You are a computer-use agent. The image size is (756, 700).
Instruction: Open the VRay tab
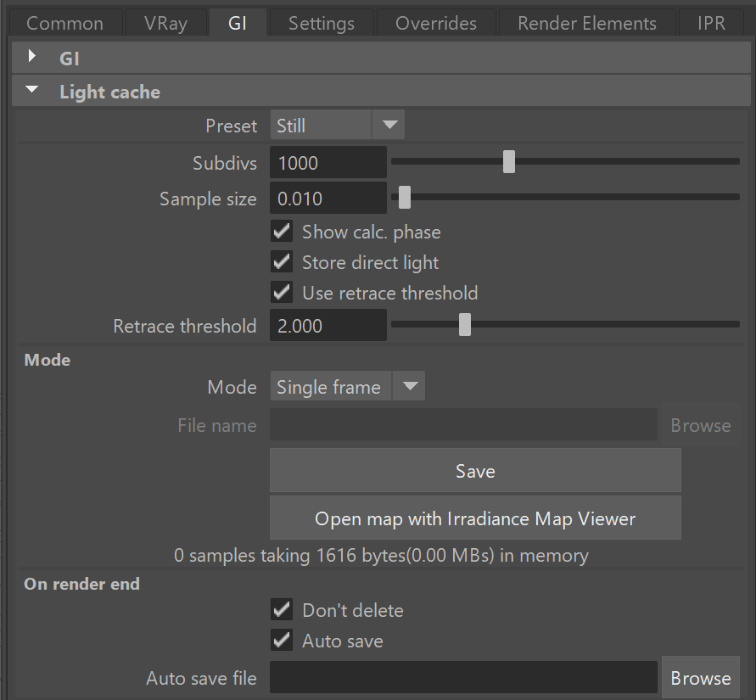pyautogui.click(x=165, y=23)
